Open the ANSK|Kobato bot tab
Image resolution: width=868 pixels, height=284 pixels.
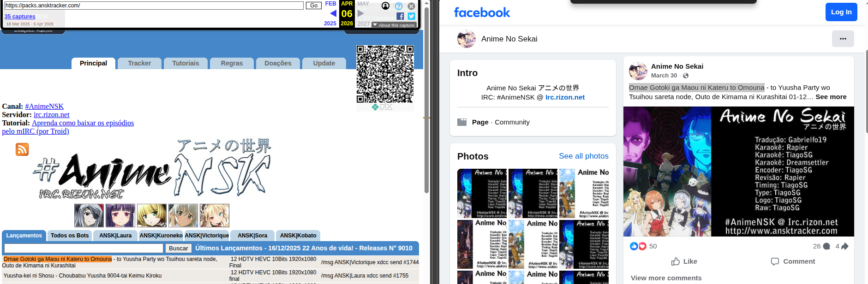pyautogui.click(x=298, y=236)
